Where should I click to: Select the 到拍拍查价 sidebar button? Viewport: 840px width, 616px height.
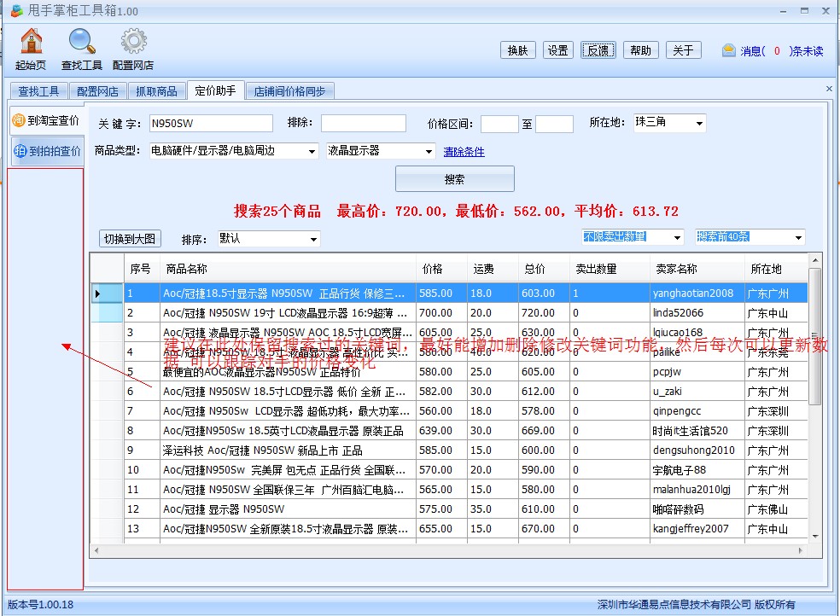(x=47, y=151)
